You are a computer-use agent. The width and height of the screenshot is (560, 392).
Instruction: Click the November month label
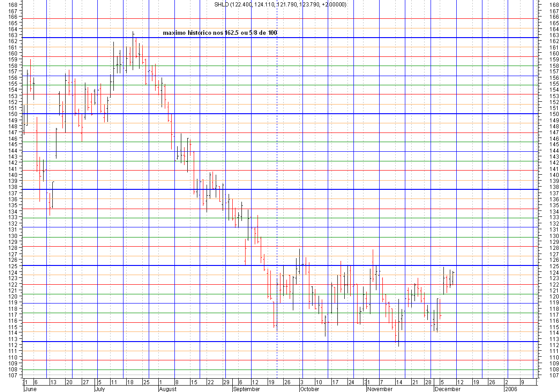point(380,389)
